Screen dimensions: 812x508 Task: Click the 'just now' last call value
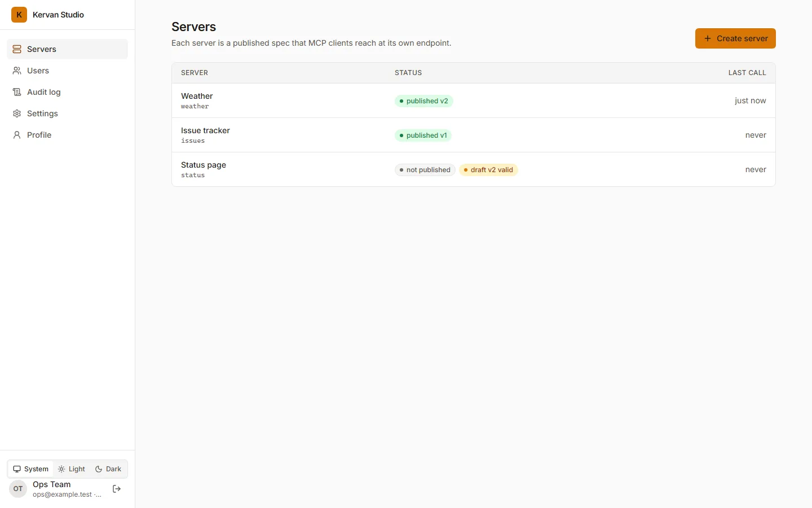tap(750, 100)
